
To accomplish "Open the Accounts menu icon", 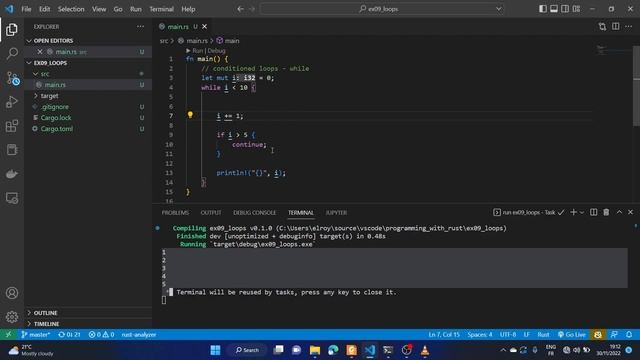I will click(12, 293).
